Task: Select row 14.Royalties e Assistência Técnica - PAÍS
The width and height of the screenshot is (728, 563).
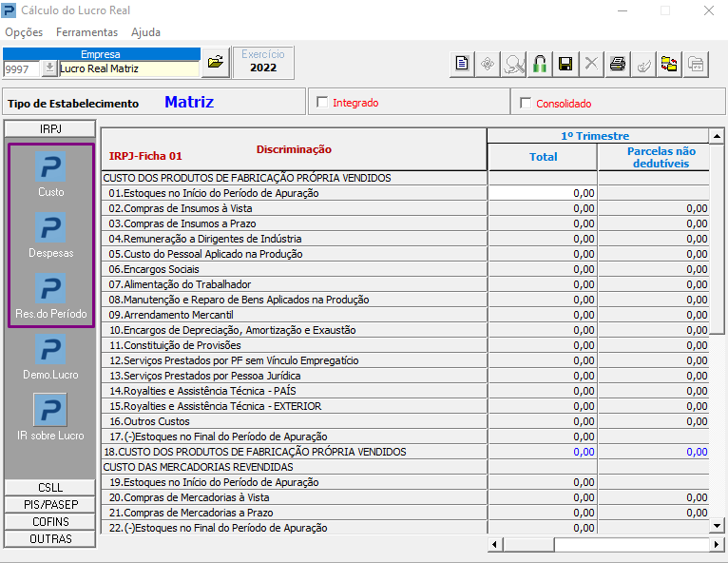Action: 295,391
